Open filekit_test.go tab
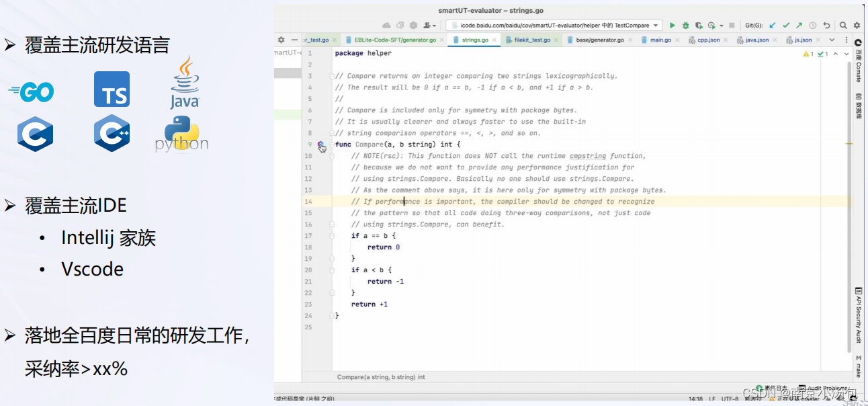This screenshot has width=868, height=406. (x=532, y=40)
